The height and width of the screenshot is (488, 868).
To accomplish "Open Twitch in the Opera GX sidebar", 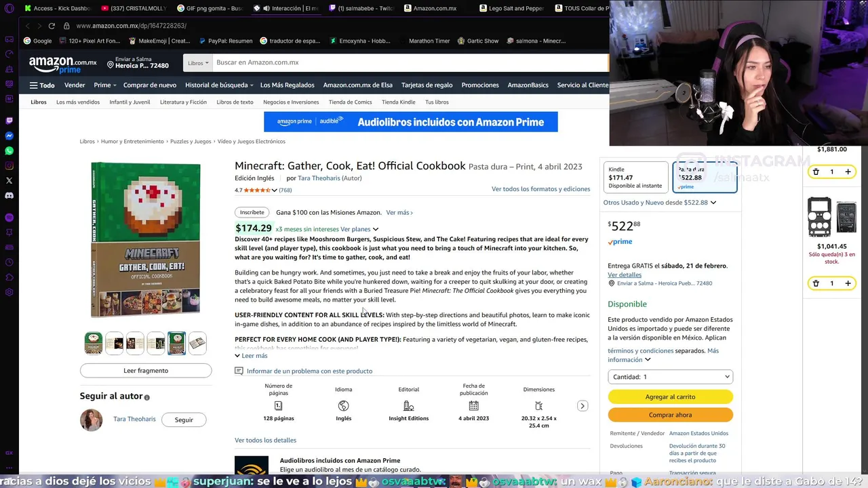I will (x=9, y=121).
